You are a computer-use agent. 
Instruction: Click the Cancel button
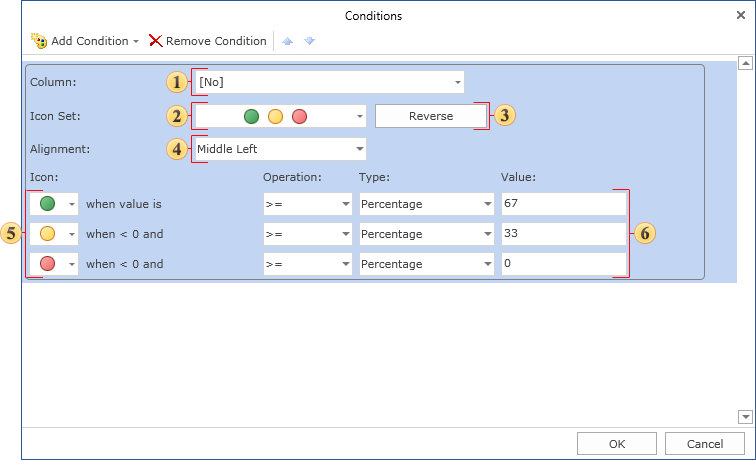(704, 444)
